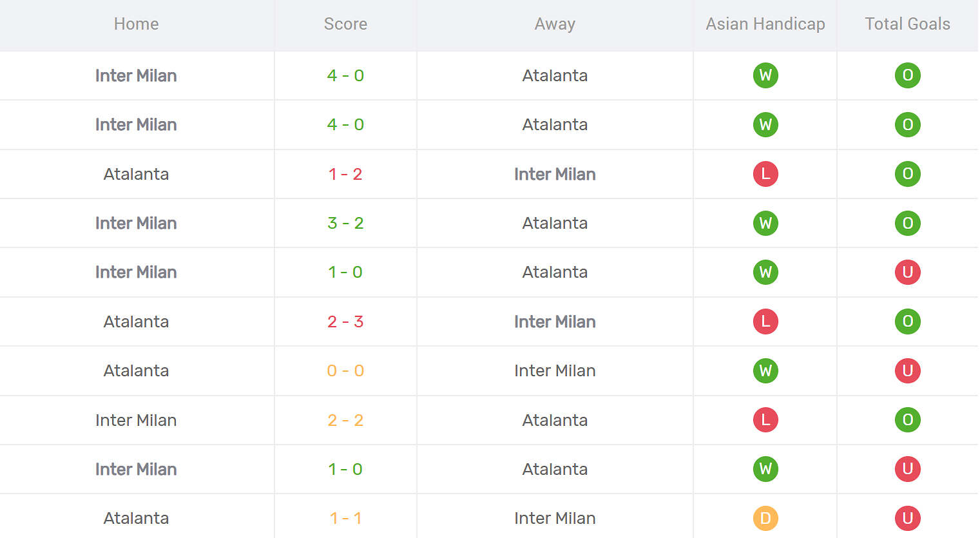
Task: Click the green W badge in the 3-2 match row
Action: coord(765,223)
